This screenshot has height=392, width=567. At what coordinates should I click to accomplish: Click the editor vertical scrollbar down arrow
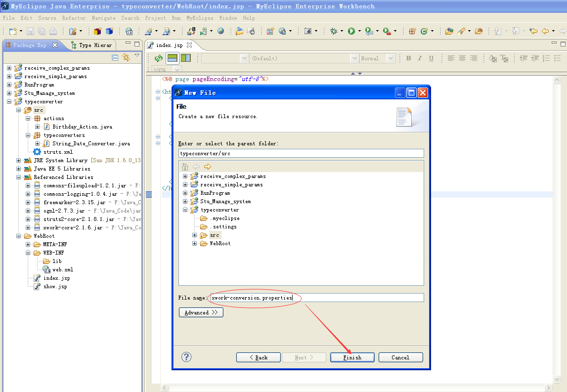[557, 379]
